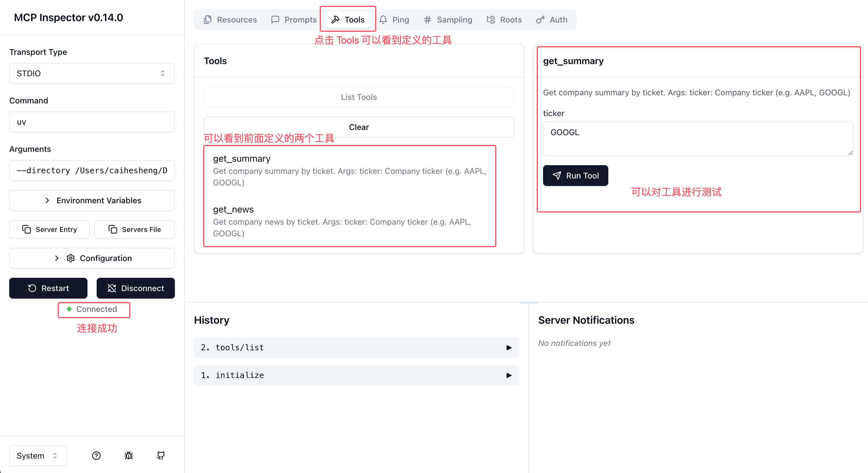The height and width of the screenshot is (473, 868).
Task: Click the ticker input field containing GOOGL
Action: click(x=697, y=138)
